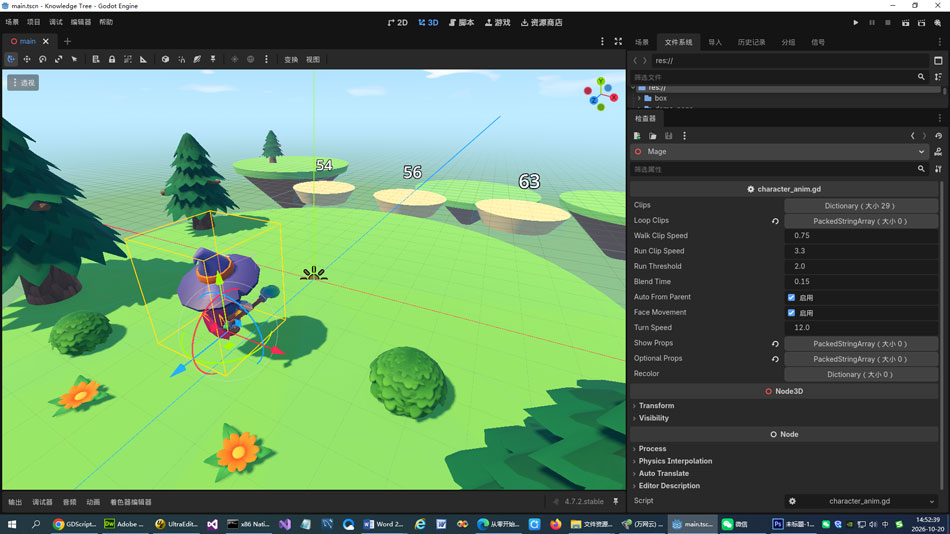Toggle the preview sunlight icon
Image resolution: width=950 pixels, height=534 pixels.
pyautogui.click(x=234, y=59)
